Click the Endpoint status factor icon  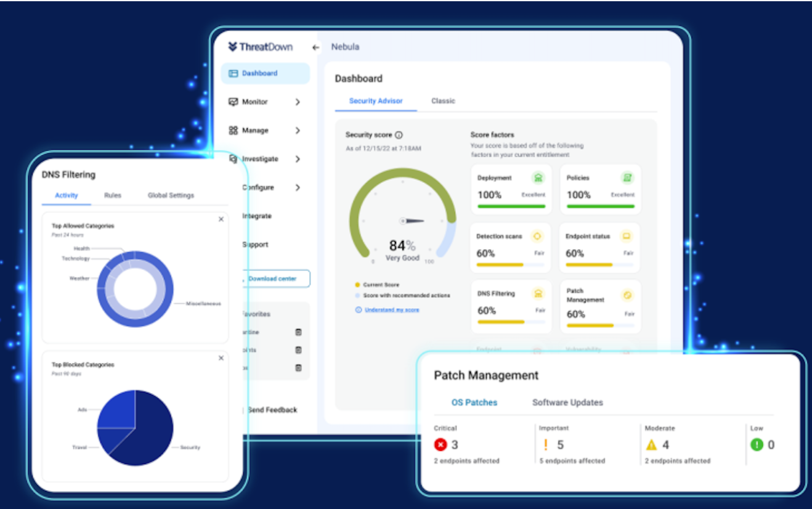coord(626,237)
